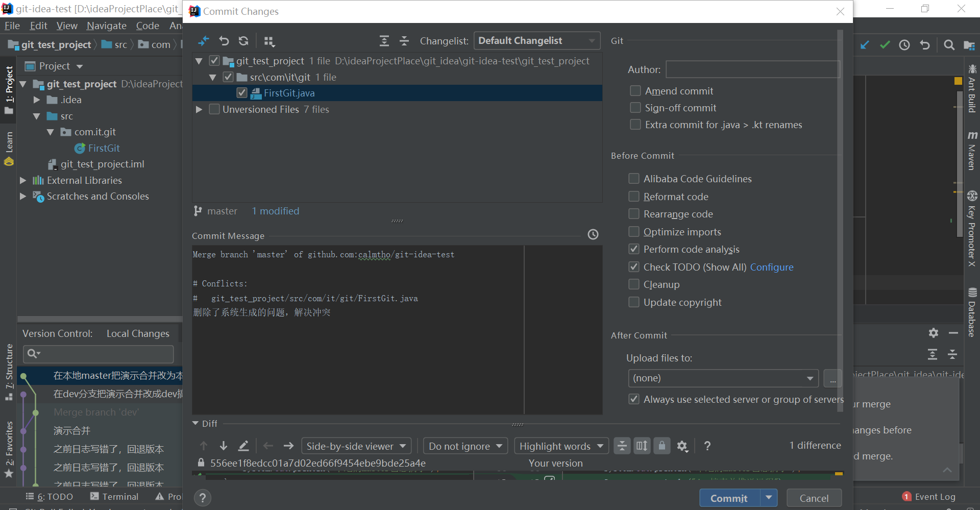
Task: Open Side-by-side viewer dropdown
Action: pos(356,446)
